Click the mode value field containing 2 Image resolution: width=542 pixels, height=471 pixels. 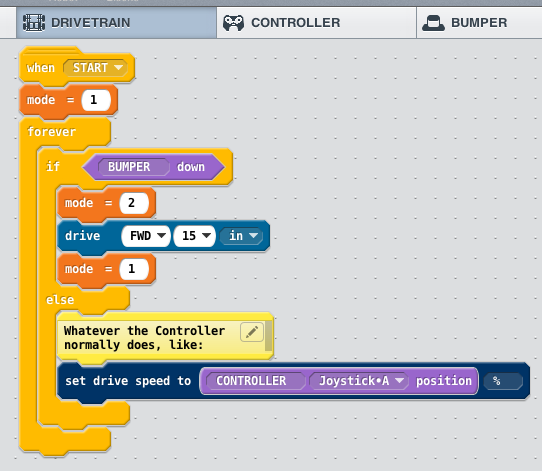(134, 203)
